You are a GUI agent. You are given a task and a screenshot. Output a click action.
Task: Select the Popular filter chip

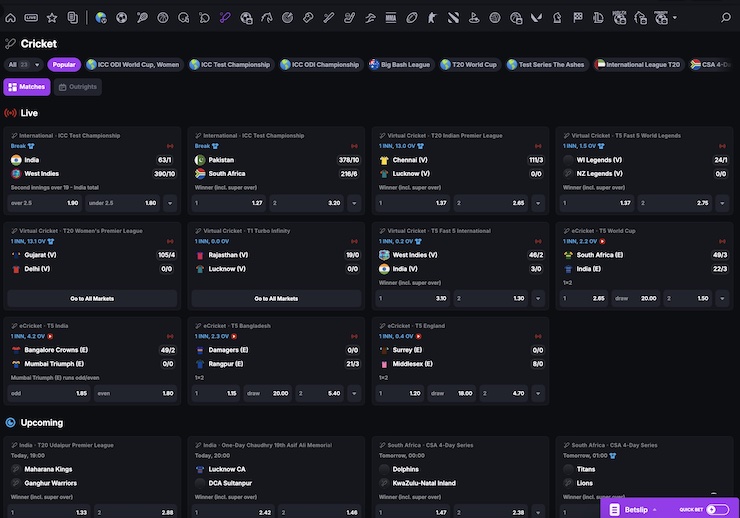click(64, 64)
